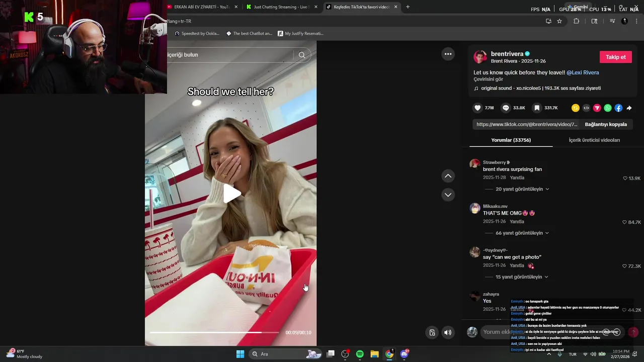Image resolution: width=644 pixels, height=362 pixels.
Task: Bookmark the video with save icon
Action: (537, 108)
